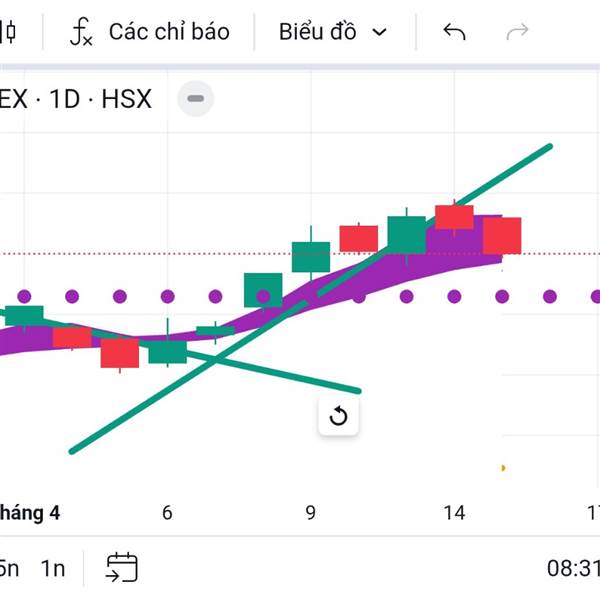
Task: Expand the Biểu đồ dropdown
Action: [x=332, y=32]
